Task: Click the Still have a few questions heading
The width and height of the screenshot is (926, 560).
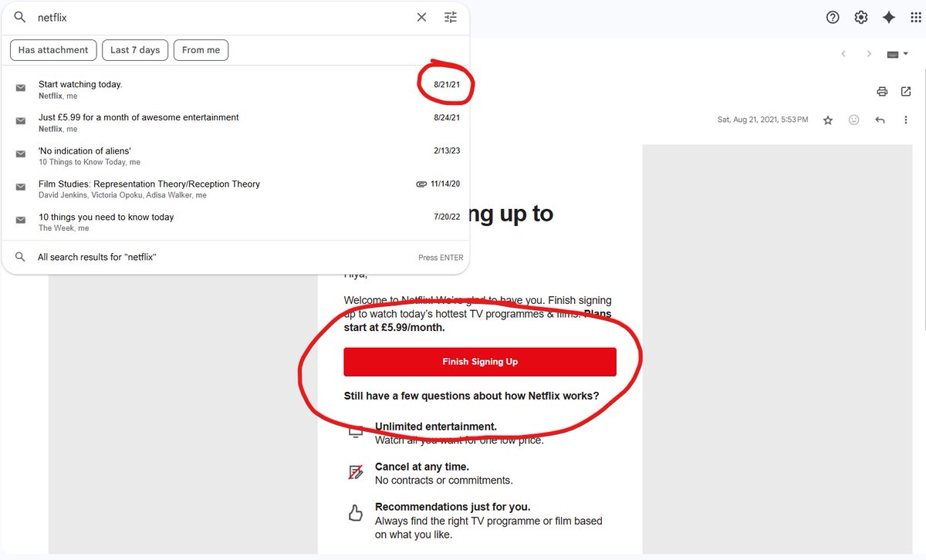Action: click(x=471, y=396)
